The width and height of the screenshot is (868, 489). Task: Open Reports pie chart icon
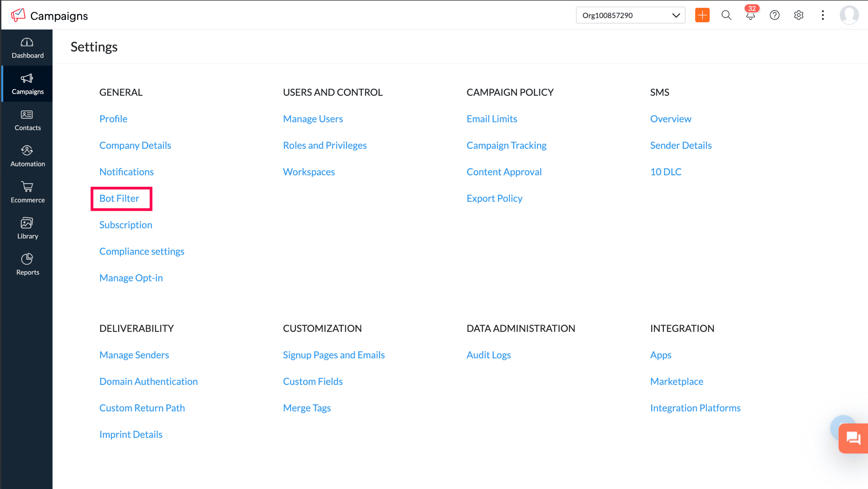click(27, 264)
